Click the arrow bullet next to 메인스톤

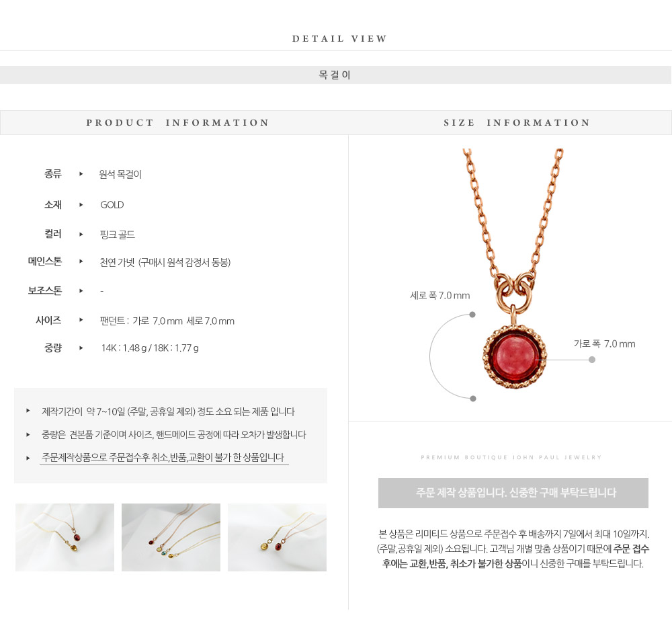click(81, 261)
